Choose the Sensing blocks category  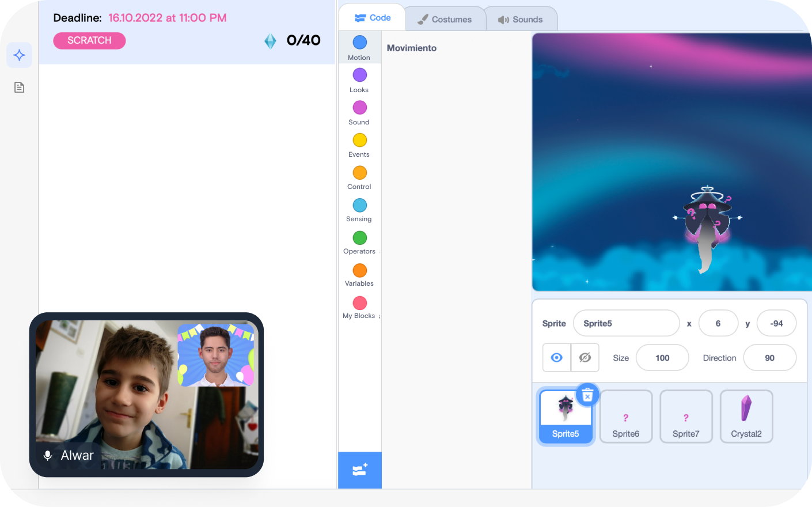pyautogui.click(x=359, y=209)
